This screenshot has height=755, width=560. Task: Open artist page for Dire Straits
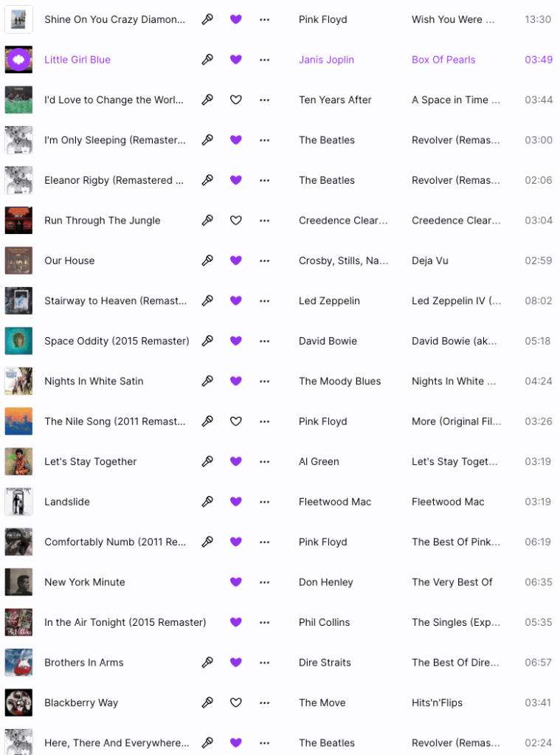point(325,663)
